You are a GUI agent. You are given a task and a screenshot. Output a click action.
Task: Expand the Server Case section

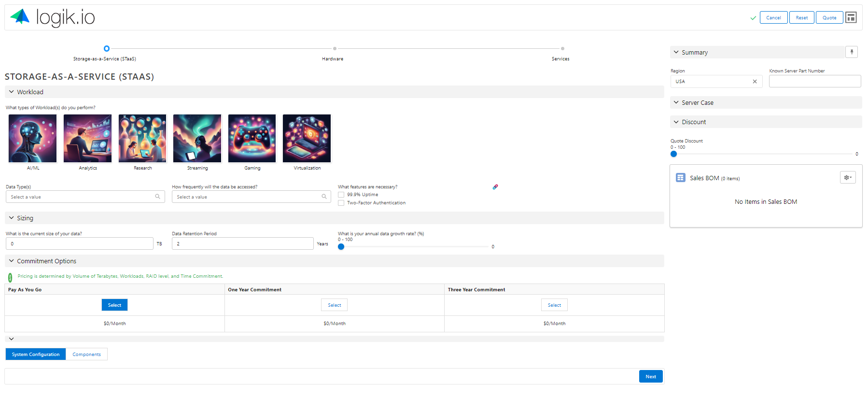click(676, 102)
